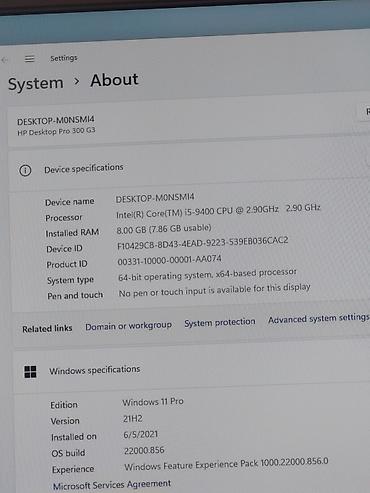Screen dimensions: 370x493
Task: Click the Related links label
Action: tap(47, 329)
